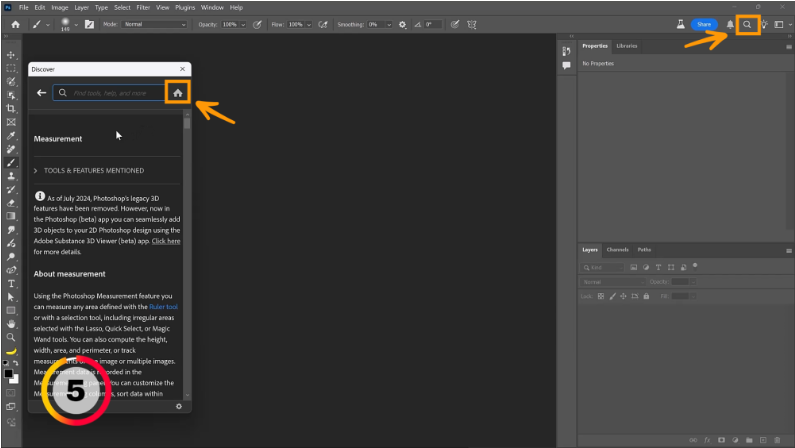Image resolution: width=795 pixels, height=448 pixels.
Task: Select the Zoom tool in the toolbox
Action: point(11,338)
